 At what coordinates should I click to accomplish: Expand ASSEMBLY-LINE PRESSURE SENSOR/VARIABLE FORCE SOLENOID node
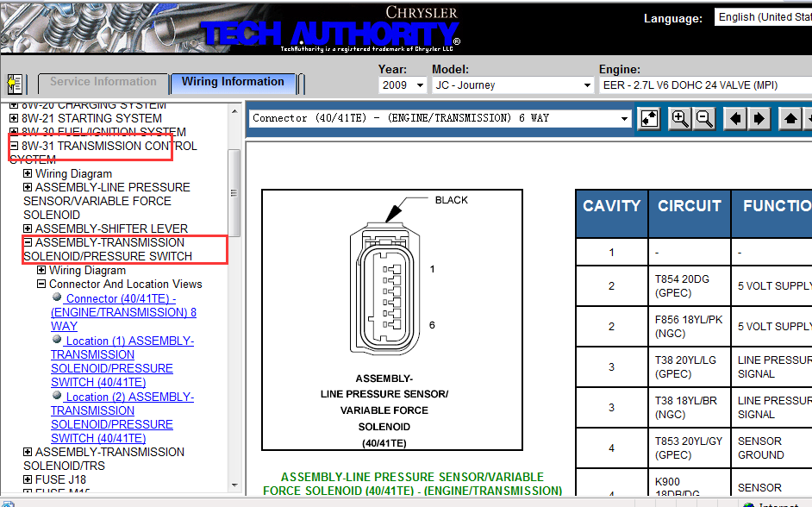tap(28, 187)
